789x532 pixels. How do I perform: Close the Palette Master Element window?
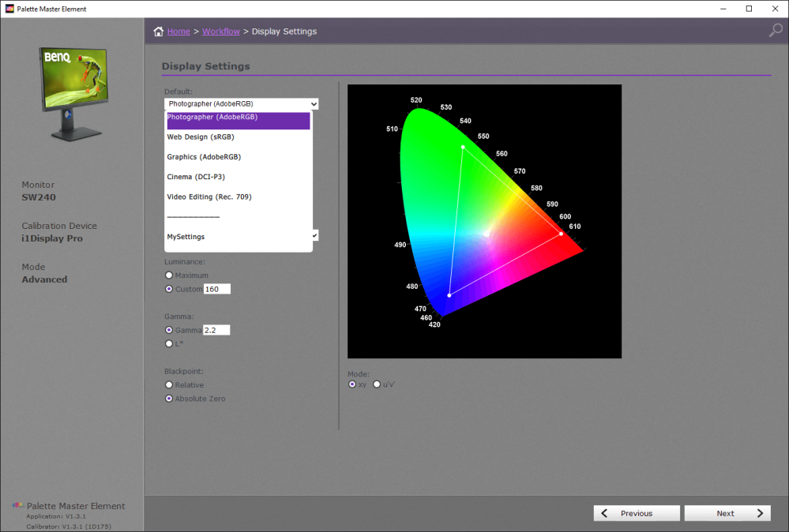click(776, 9)
